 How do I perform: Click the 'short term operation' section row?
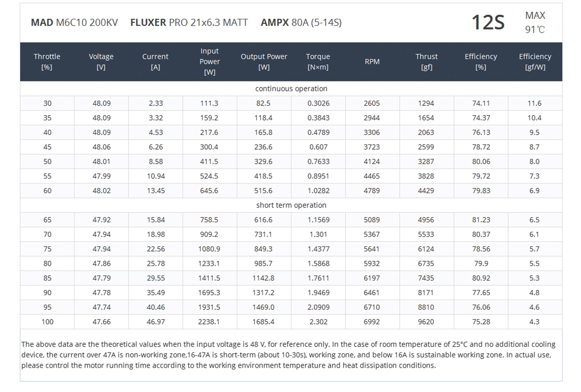291,205
